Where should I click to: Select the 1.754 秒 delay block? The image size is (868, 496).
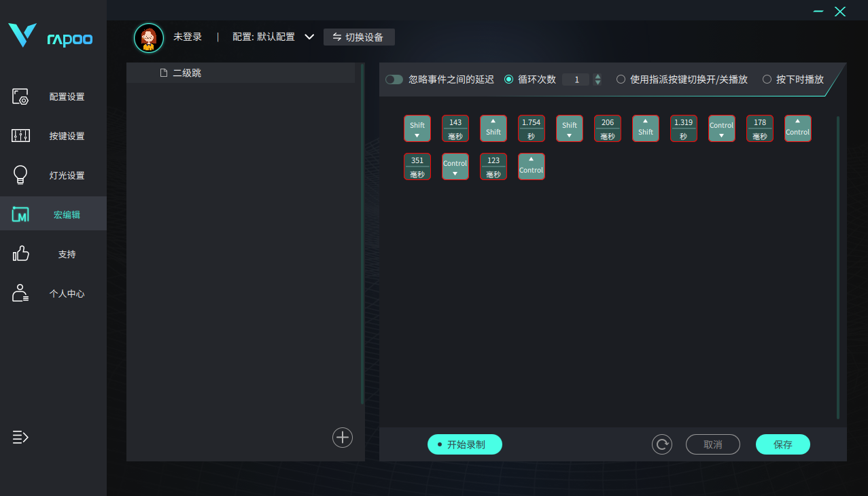[x=531, y=128]
